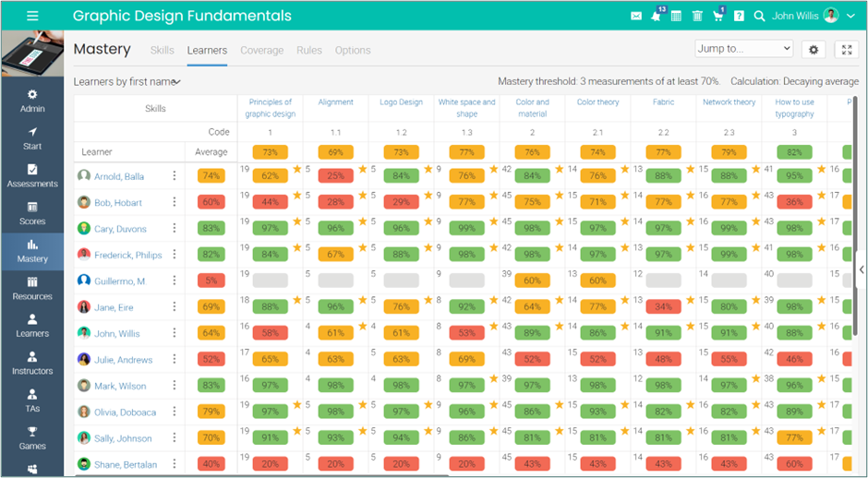Screen dimensions: 868x478
Task: Switch to the Coverage tab
Action: [x=262, y=51]
